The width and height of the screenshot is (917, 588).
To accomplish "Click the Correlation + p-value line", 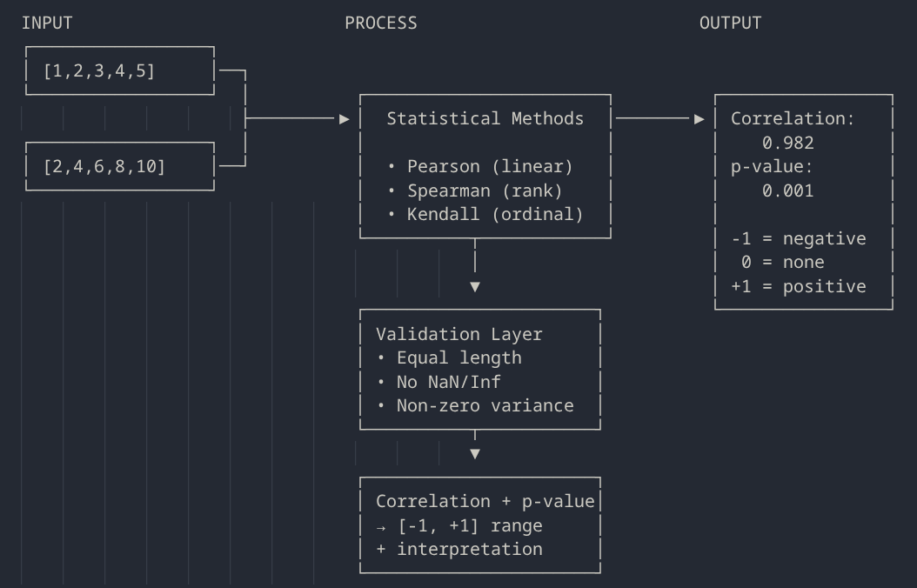I will click(485, 502).
